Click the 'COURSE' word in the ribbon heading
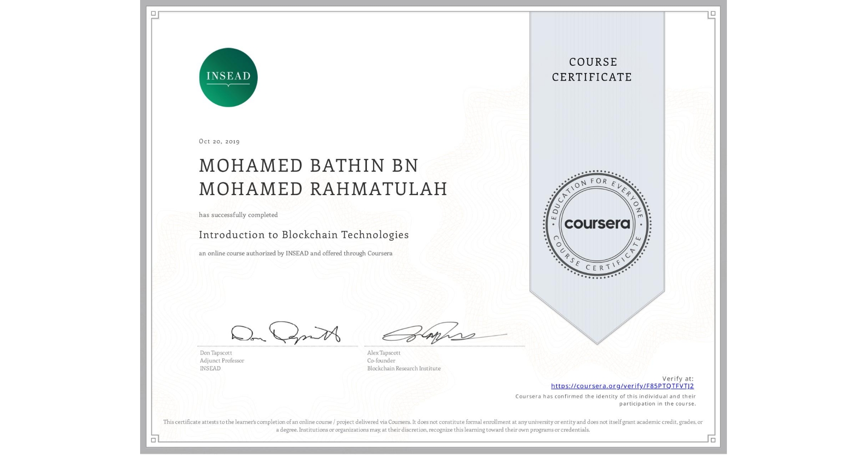This screenshot has width=868, height=455. tap(593, 62)
